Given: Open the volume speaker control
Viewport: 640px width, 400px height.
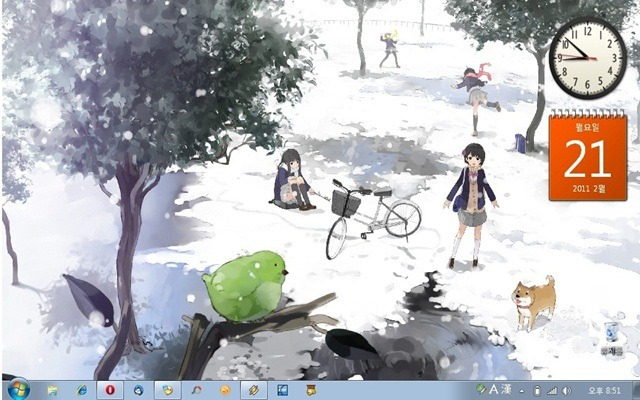Looking at the screenshot, I should (x=567, y=391).
